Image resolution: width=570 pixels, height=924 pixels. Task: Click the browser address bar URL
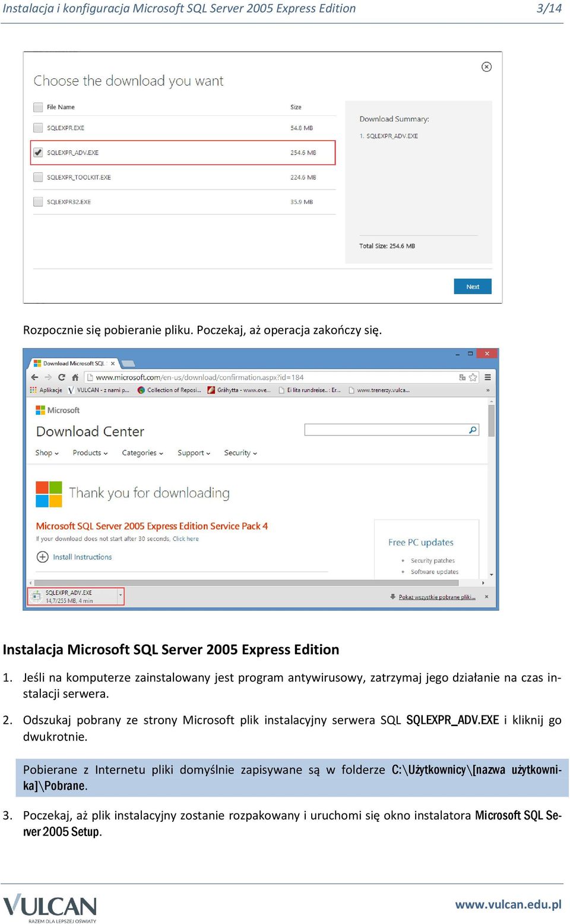coord(199,377)
